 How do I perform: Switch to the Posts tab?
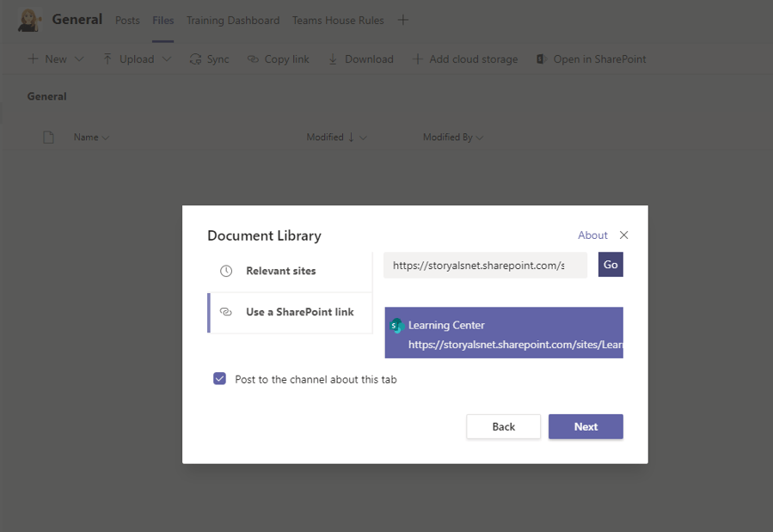(x=127, y=20)
